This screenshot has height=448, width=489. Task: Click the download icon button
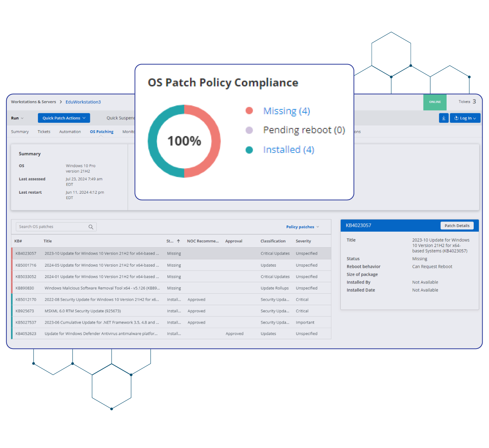click(444, 118)
